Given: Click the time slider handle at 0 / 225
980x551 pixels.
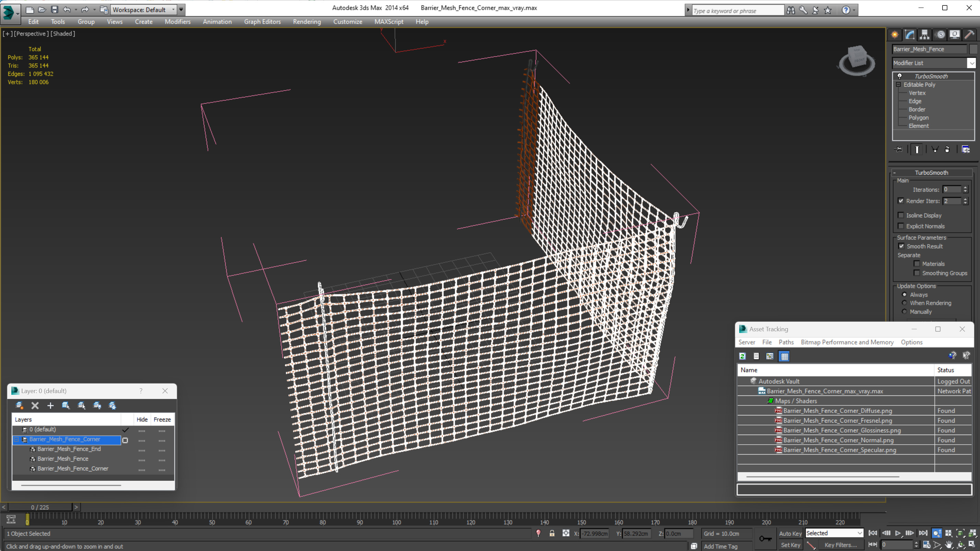Looking at the screenshot, I should tap(40, 507).
